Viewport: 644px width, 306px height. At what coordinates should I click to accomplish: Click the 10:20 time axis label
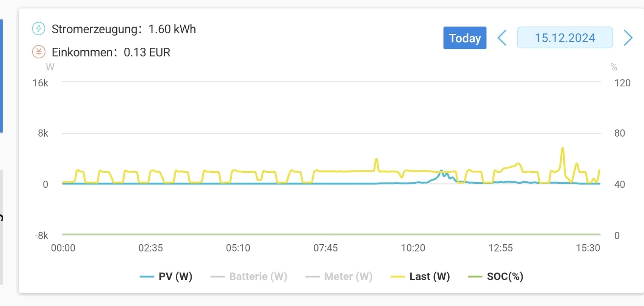coord(413,248)
